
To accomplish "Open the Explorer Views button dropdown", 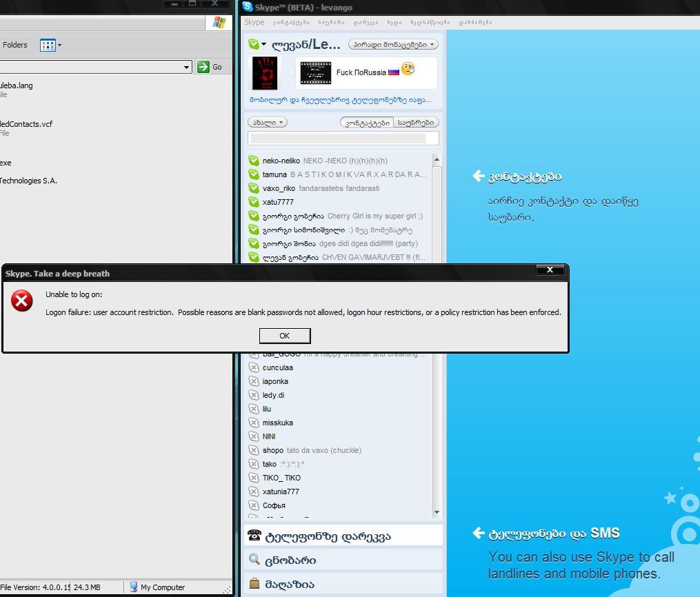I will (x=51, y=45).
